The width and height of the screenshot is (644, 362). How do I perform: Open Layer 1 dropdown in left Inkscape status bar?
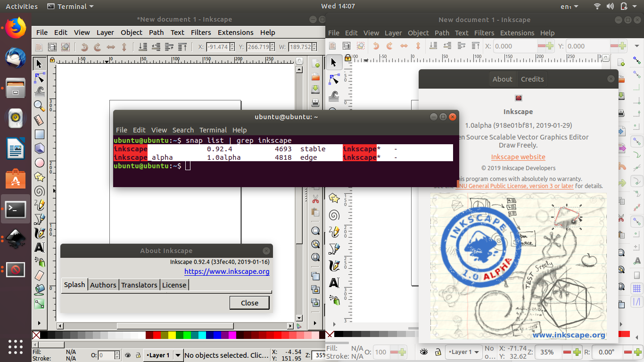[163, 355]
